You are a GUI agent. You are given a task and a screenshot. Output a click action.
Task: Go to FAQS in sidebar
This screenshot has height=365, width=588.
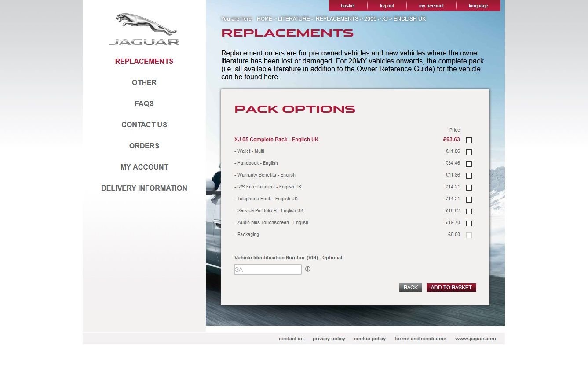click(144, 103)
